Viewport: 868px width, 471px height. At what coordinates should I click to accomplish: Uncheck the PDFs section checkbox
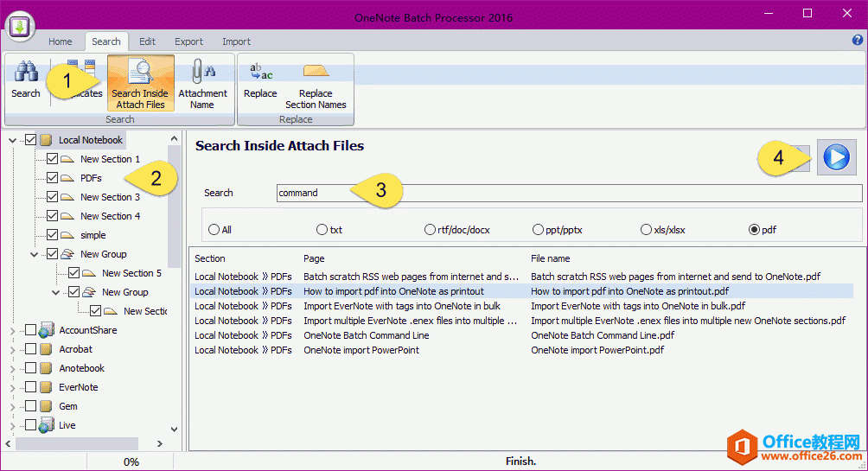pos(52,178)
